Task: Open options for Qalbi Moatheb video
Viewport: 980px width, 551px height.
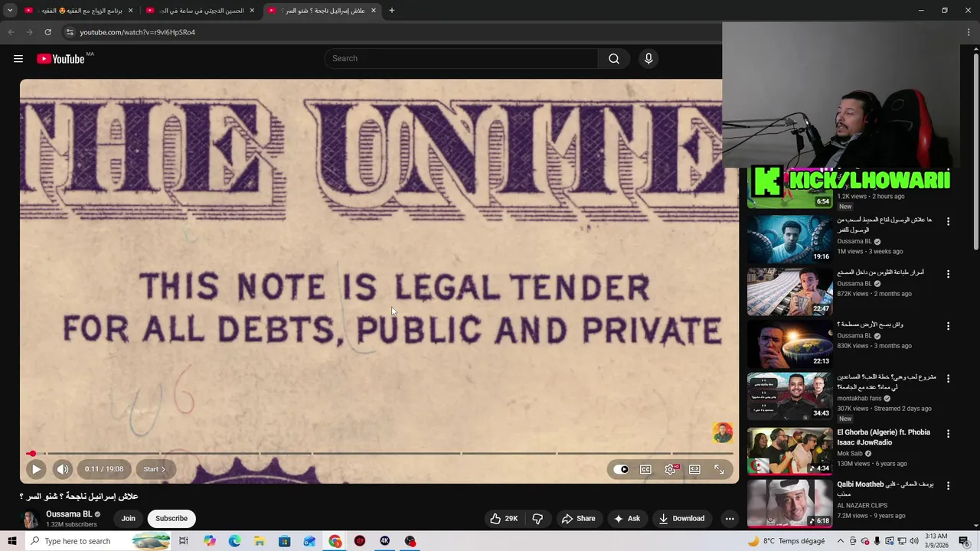Action: (x=948, y=485)
